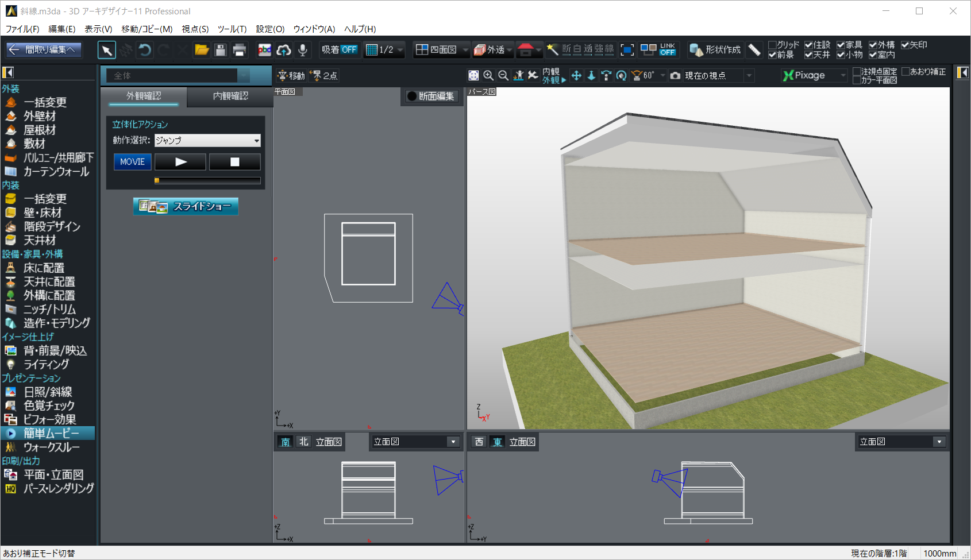Image resolution: width=971 pixels, height=560 pixels.
Task: Enable the グリッド checkbox
Action: (773, 45)
